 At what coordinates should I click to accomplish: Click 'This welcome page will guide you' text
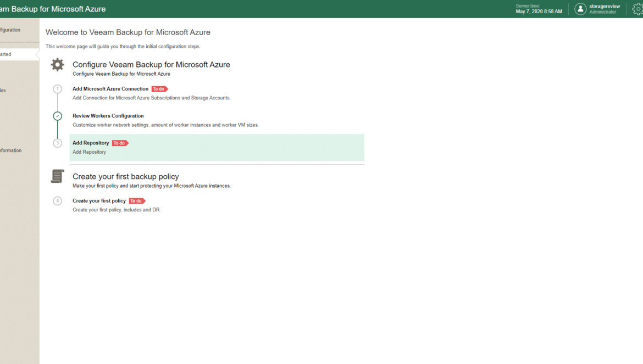coord(123,47)
